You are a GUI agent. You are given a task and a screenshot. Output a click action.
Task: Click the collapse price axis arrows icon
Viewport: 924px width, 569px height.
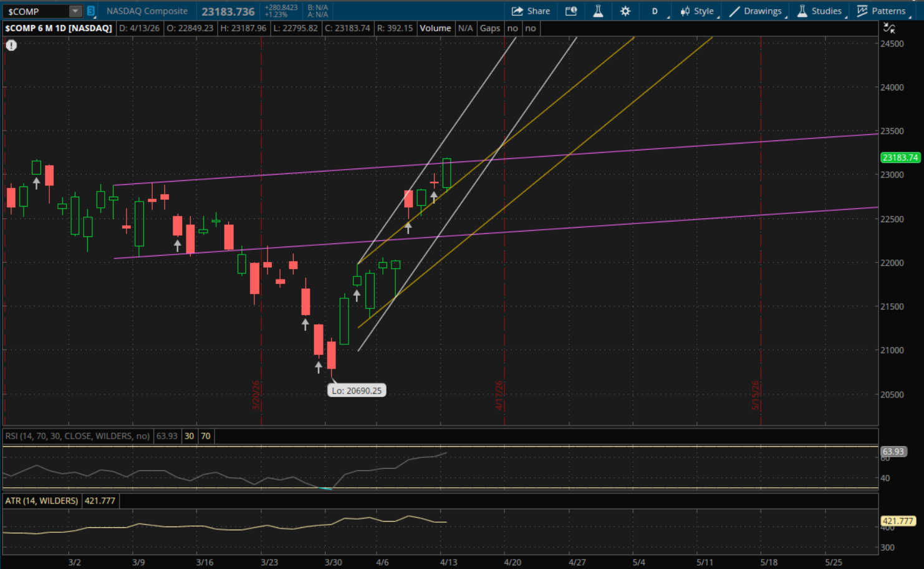[x=889, y=28]
